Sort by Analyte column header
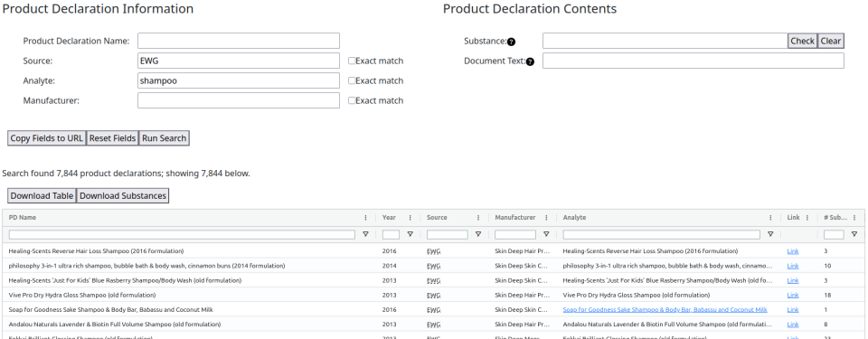This screenshot has width=868, height=339. point(574,218)
